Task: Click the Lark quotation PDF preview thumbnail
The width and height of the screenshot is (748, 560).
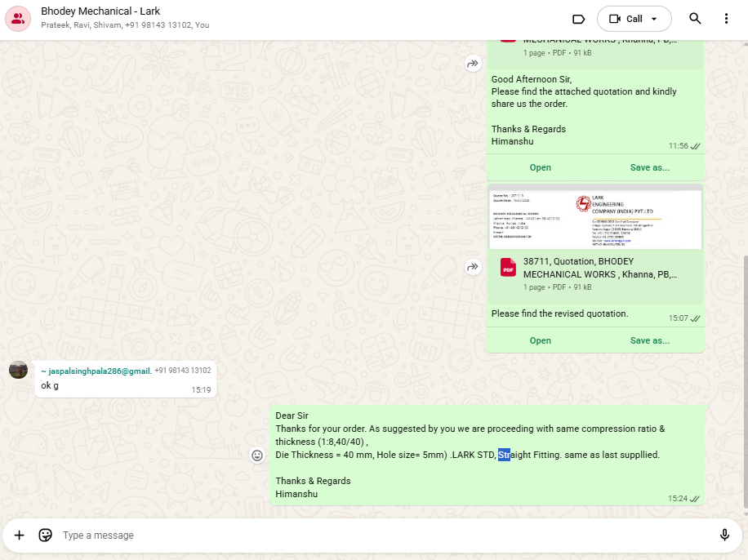Action: click(594, 219)
